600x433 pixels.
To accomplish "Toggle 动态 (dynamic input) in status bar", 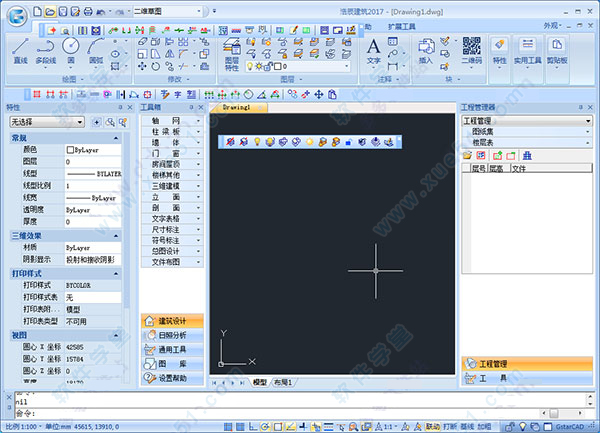I will point(432,425).
